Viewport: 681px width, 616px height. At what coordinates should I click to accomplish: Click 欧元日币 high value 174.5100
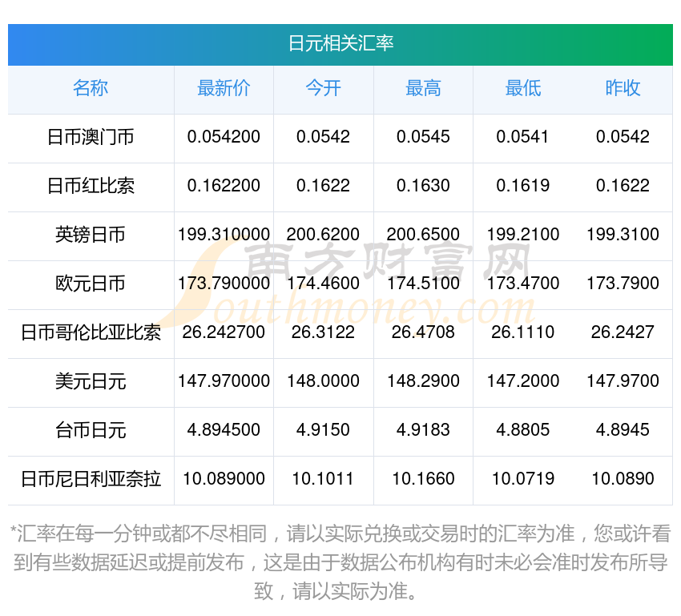click(x=423, y=284)
